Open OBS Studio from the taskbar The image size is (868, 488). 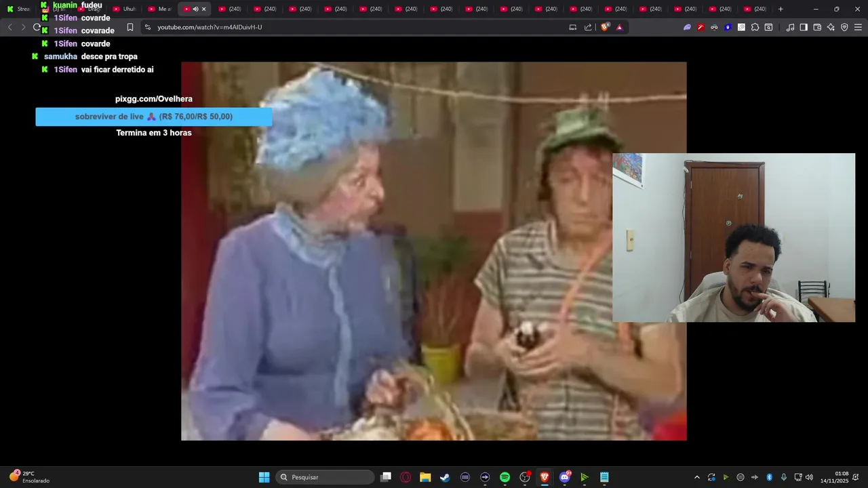tap(525, 477)
